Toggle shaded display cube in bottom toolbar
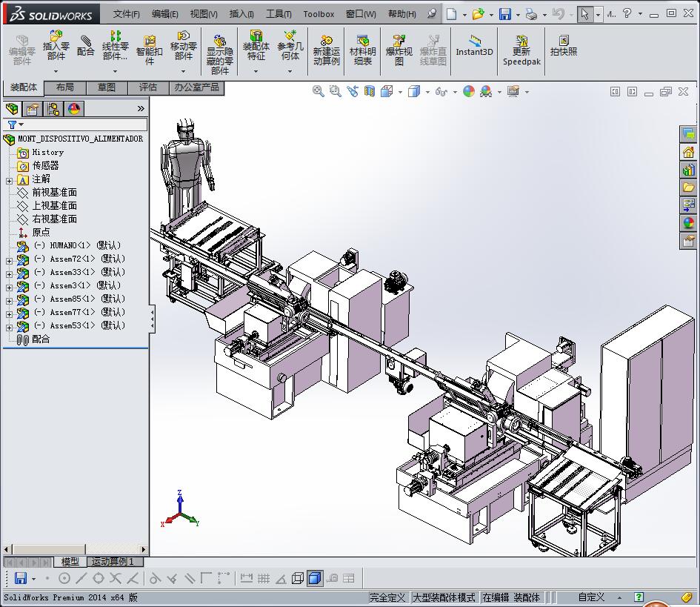 (315, 578)
